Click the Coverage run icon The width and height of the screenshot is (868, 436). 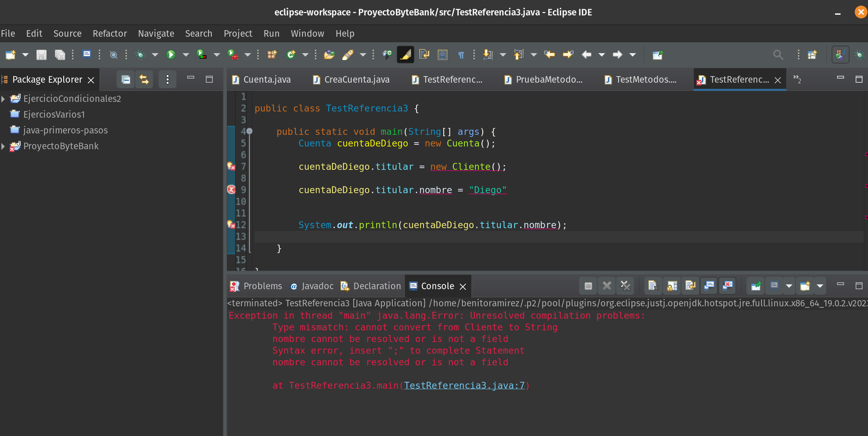(201, 55)
